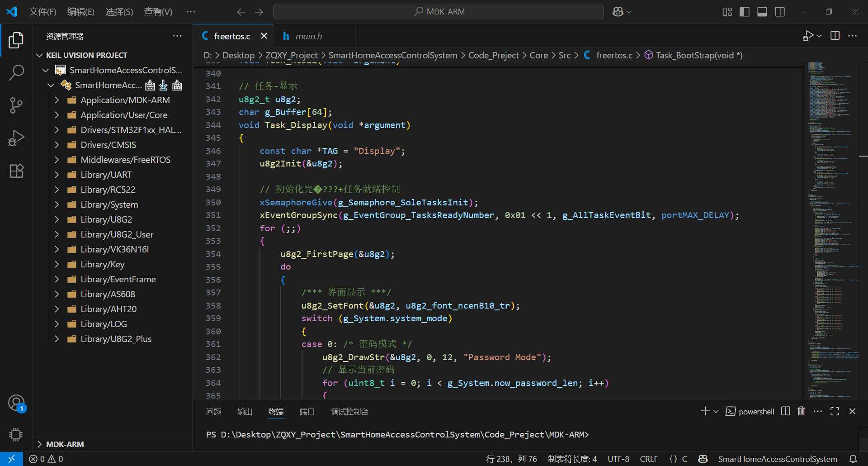Image resolution: width=868 pixels, height=466 pixels.
Task: Close the terminal panel
Action: [x=852, y=411]
